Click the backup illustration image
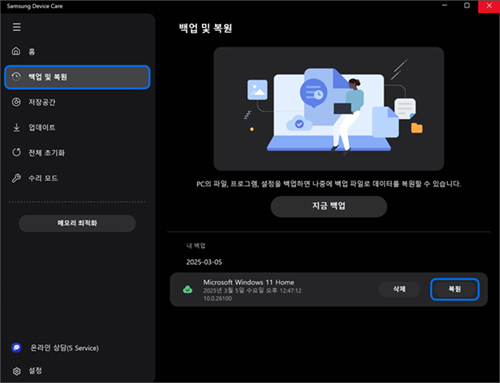500x383 pixels. (329, 109)
